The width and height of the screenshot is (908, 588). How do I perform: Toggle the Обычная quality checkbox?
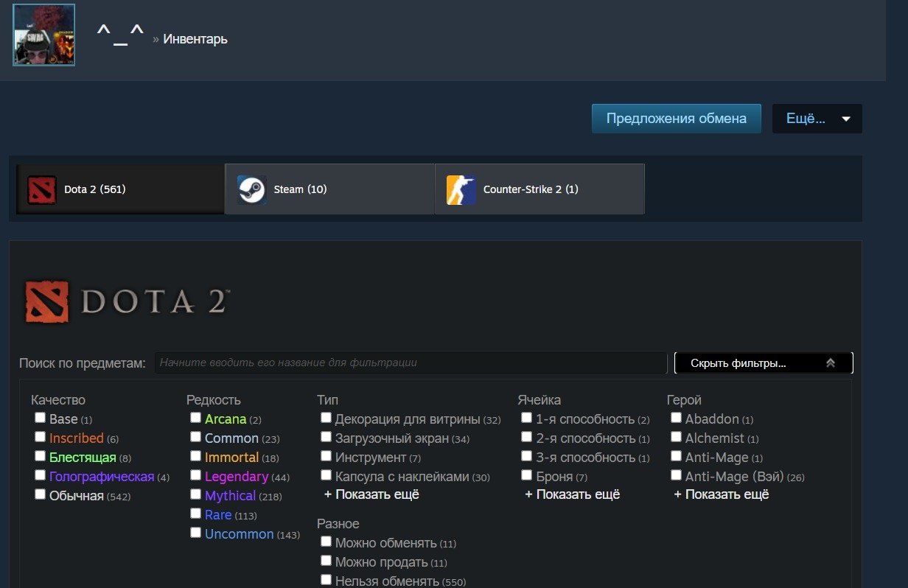[40, 494]
